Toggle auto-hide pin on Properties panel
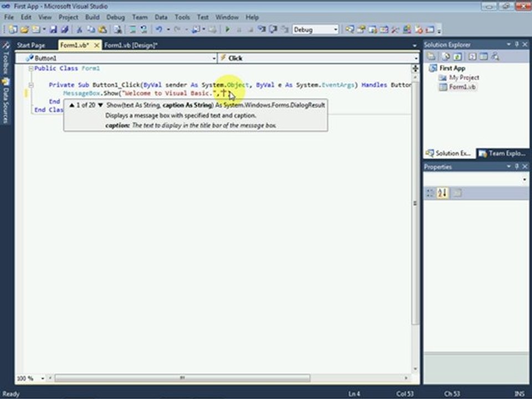 (x=516, y=166)
